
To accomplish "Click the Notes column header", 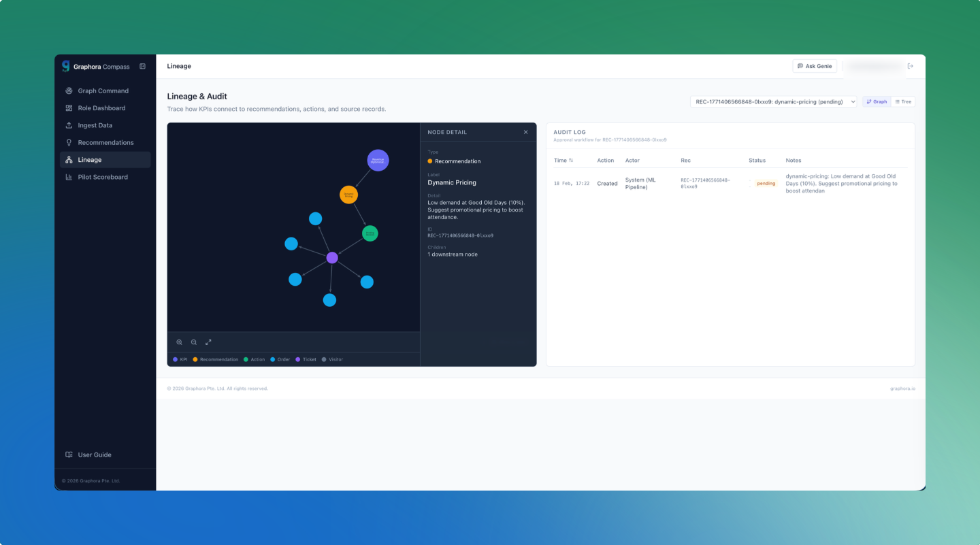I will click(794, 161).
